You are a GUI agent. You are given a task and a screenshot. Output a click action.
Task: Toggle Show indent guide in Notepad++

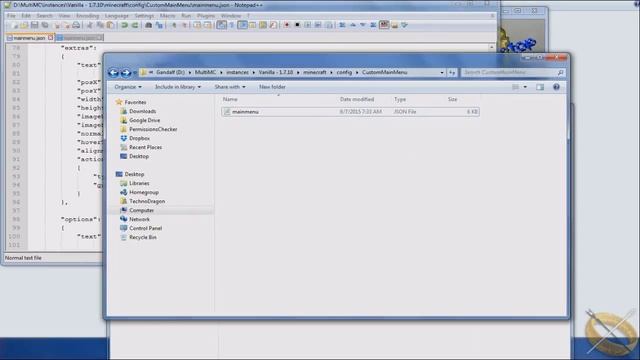[242, 25]
